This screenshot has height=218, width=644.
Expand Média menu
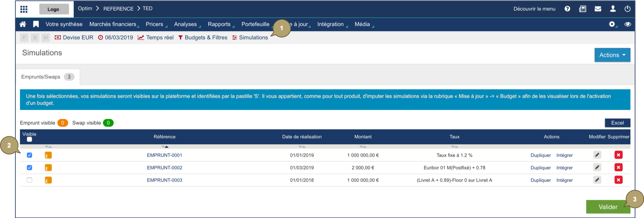tap(364, 24)
